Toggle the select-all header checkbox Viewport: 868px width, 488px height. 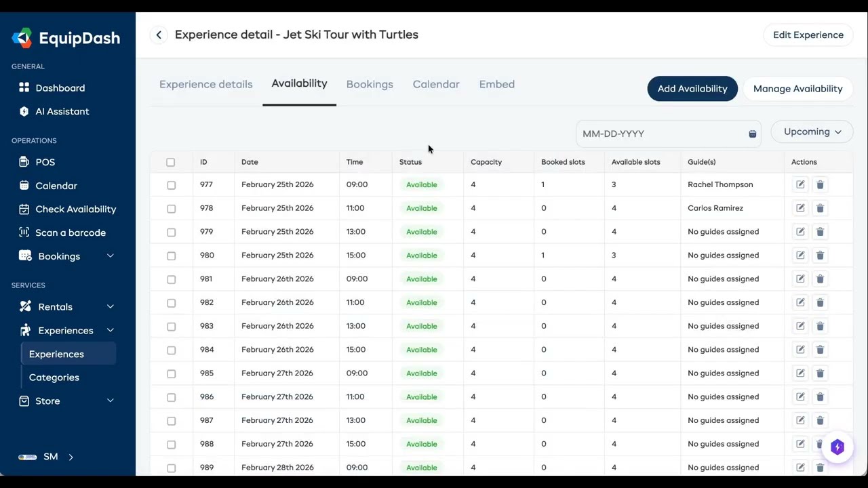pyautogui.click(x=170, y=162)
